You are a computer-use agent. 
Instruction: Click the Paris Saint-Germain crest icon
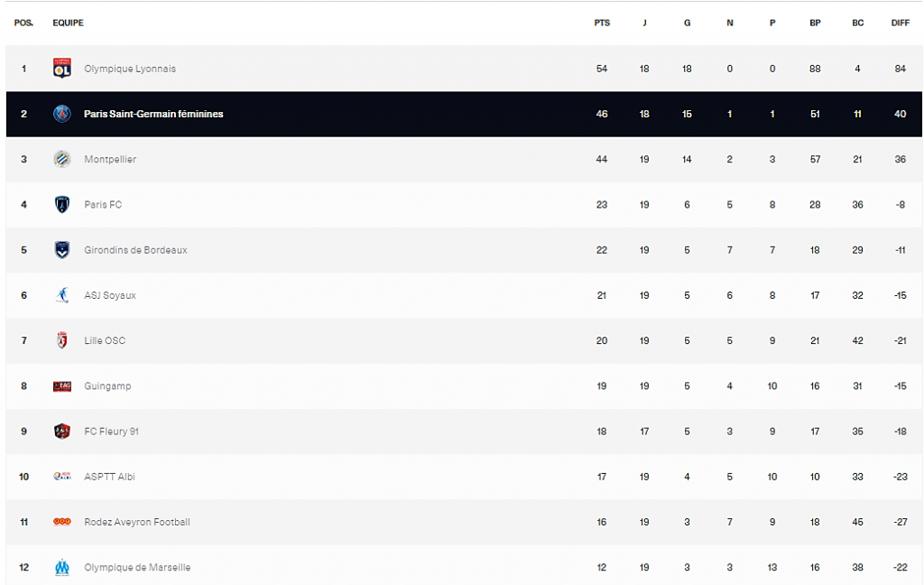pos(62,113)
